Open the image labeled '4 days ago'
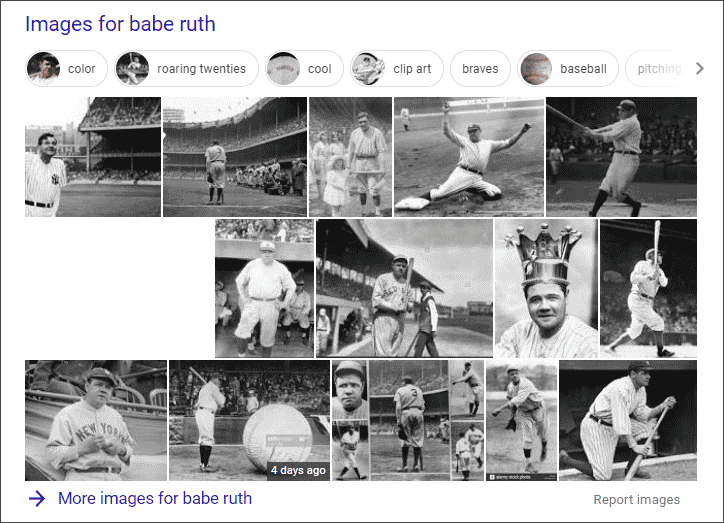This screenshot has width=724, height=523. pos(249,421)
